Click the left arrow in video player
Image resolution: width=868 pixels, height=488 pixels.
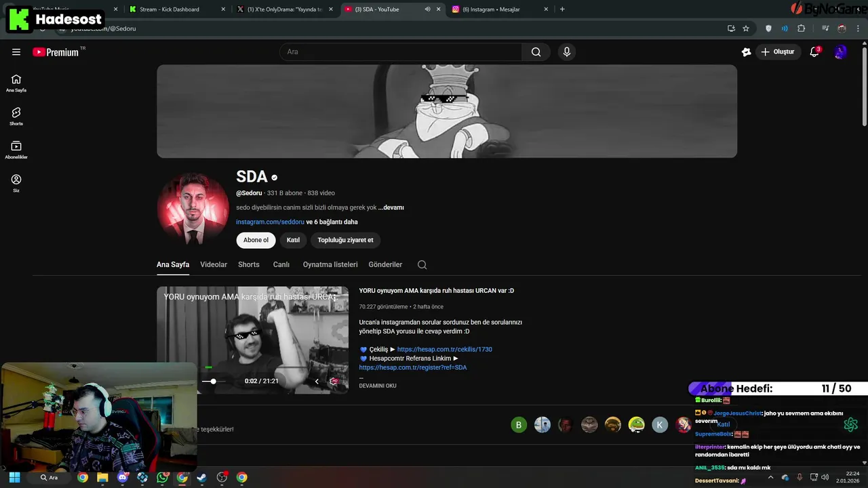(x=317, y=382)
